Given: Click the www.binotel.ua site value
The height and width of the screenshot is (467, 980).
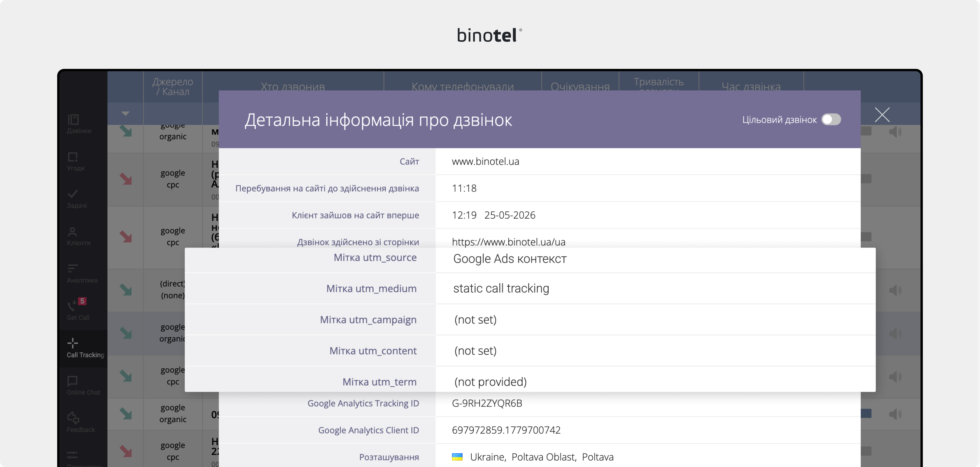Looking at the screenshot, I should coord(485,161).
